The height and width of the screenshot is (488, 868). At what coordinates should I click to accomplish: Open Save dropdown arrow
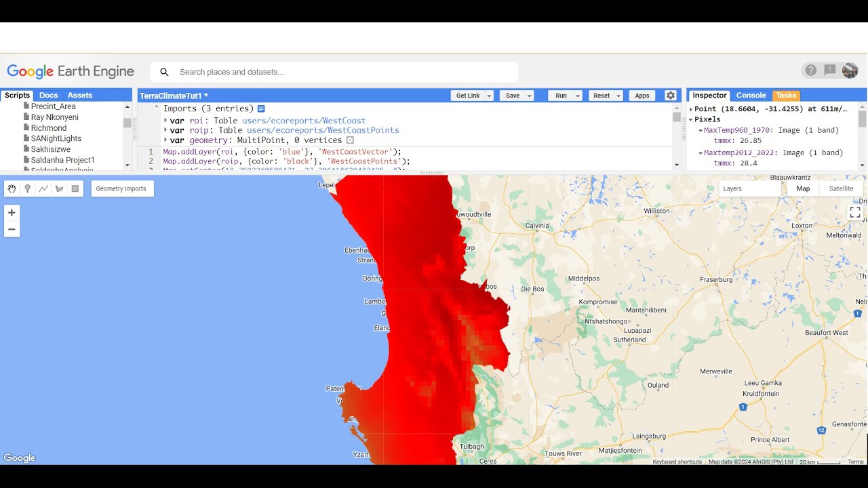(x=530, y=96)
